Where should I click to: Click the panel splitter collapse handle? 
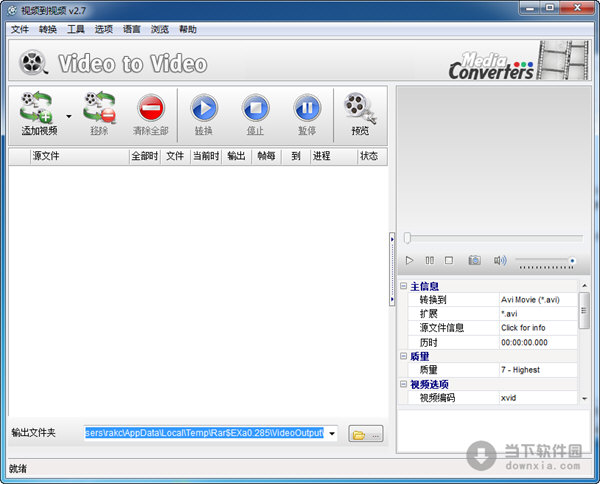(x=392, y=269)
